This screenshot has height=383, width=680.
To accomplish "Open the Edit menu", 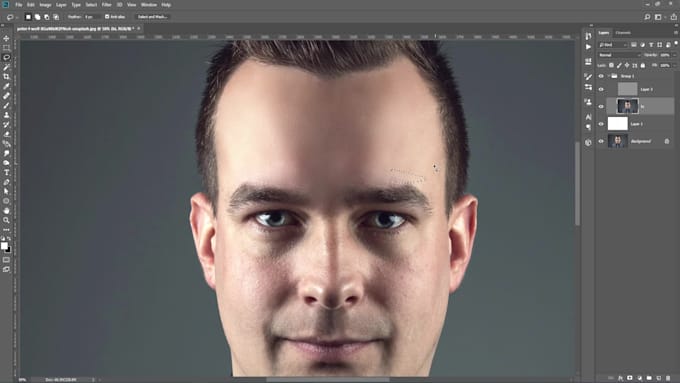I will (x=31, y=5).
